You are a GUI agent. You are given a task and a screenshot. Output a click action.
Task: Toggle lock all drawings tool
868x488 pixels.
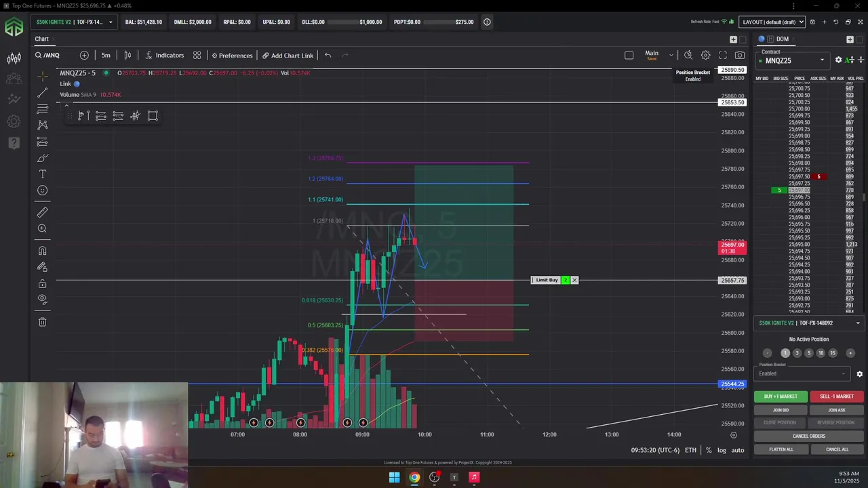[x=42, y=283]
